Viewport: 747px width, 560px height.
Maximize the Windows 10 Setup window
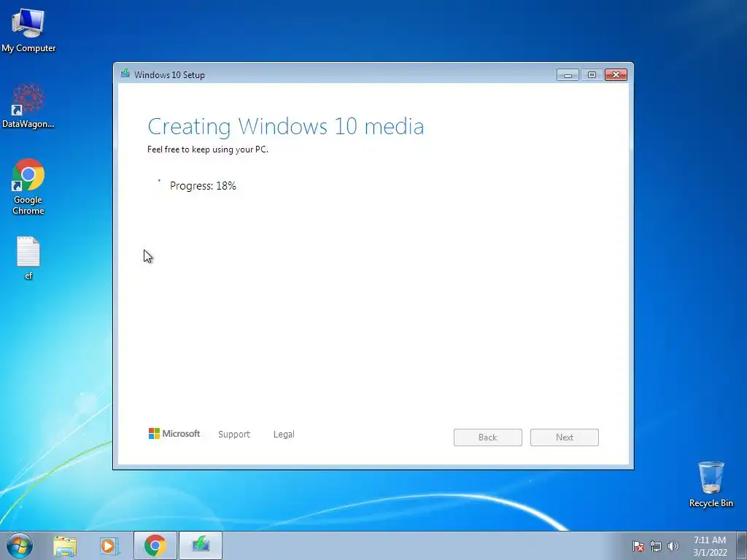pos(592,75)
